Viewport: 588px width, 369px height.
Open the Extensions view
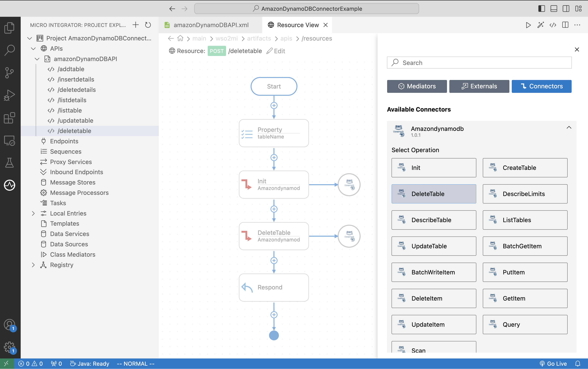pyautogui.click(x=10, y=118)
